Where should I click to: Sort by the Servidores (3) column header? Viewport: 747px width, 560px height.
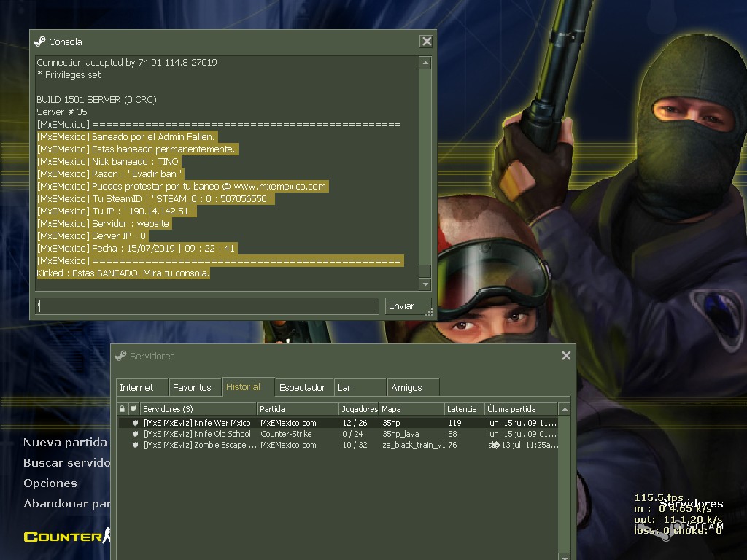198,409
